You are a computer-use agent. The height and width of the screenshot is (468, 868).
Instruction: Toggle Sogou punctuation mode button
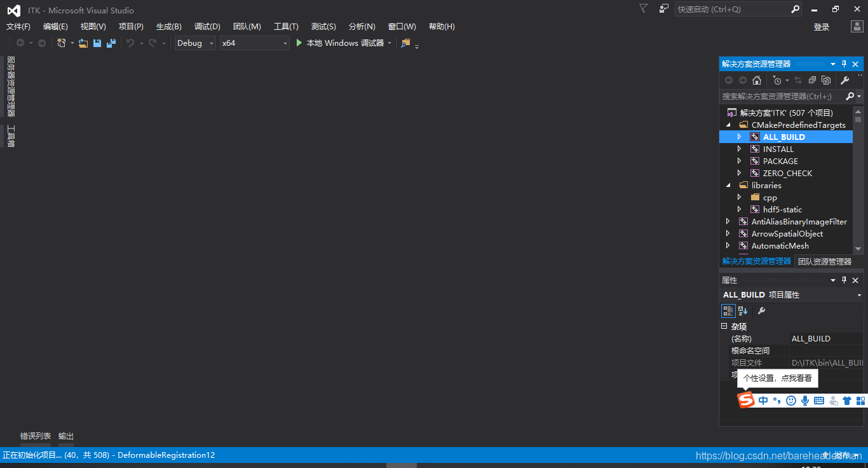click(777, 401)
